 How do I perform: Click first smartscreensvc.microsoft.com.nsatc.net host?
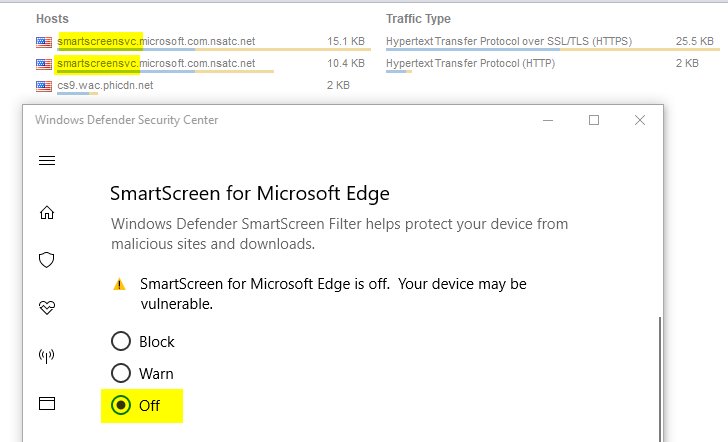[x=156, y=41]
